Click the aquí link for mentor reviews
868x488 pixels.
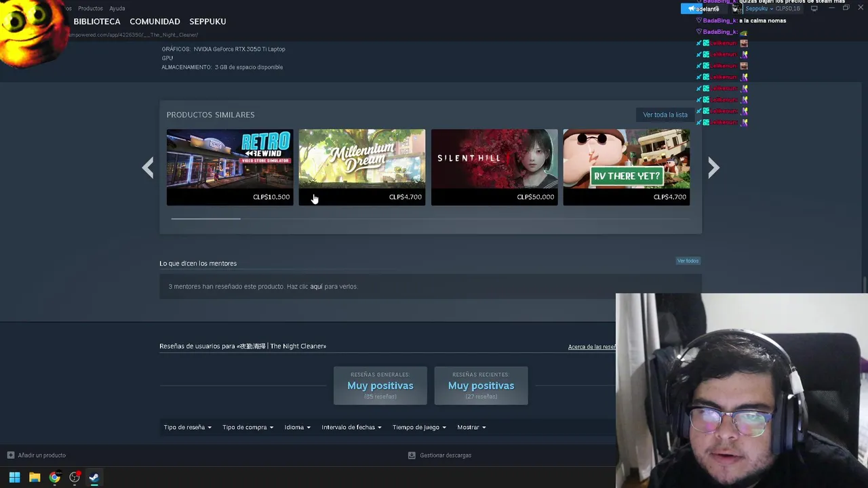316,287
